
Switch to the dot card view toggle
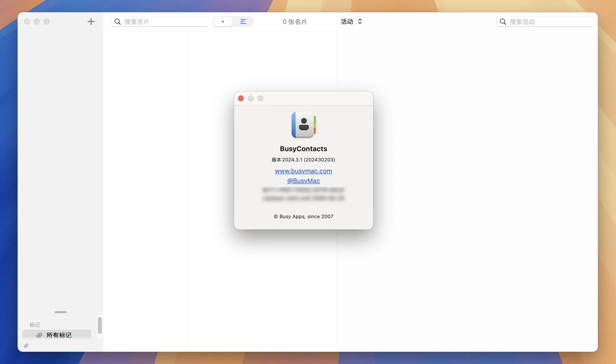pos(223,22)
